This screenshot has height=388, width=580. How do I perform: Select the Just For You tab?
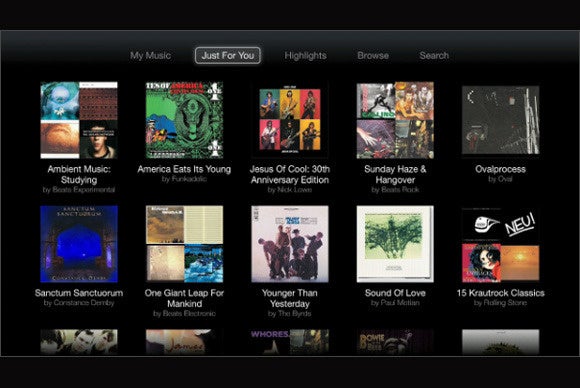click(228, 55)
